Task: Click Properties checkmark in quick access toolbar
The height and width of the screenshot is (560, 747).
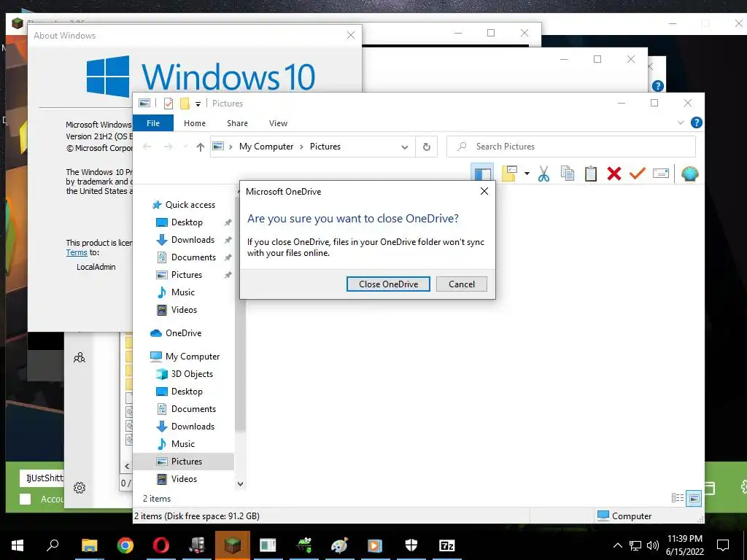Action: [169, 104]
